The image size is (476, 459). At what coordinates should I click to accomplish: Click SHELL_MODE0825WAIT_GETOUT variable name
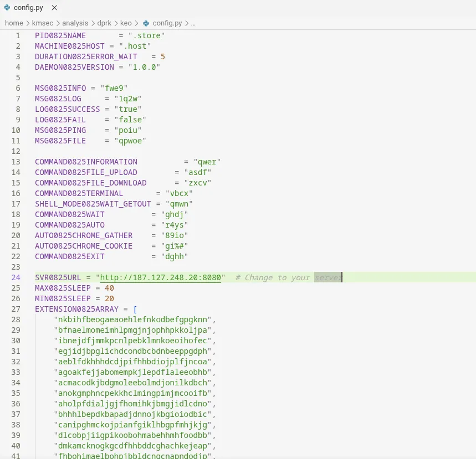[93, 204]
